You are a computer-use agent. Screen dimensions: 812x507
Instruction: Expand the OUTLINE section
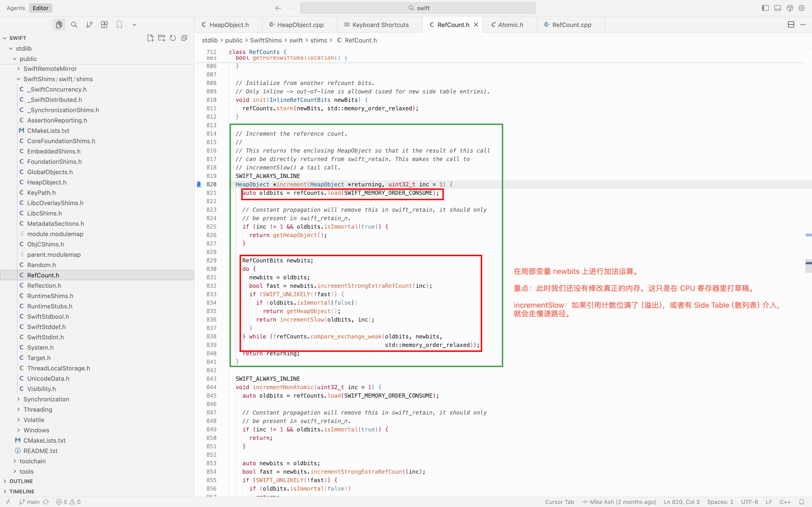tap(21, 481)
